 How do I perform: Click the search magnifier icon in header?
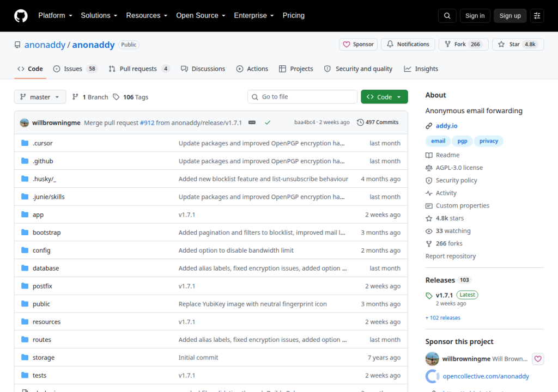447,16
